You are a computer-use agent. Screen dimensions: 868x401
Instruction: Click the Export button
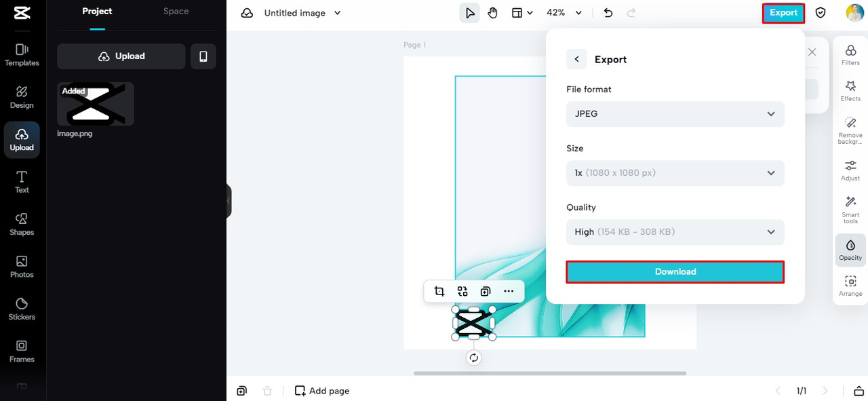coord(783,13)
